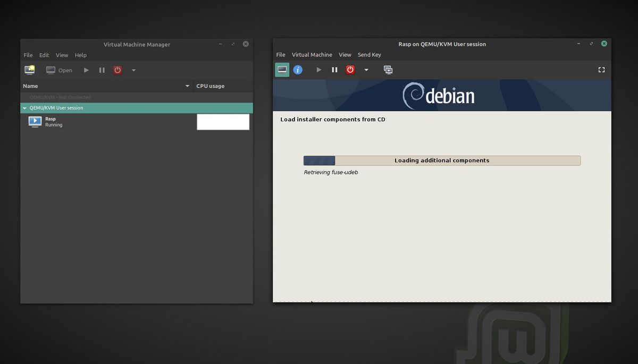Expand the shutdown options dropdown arrow
The height and width of the screenshot is (364, 638).
click(x=366, y=70)
